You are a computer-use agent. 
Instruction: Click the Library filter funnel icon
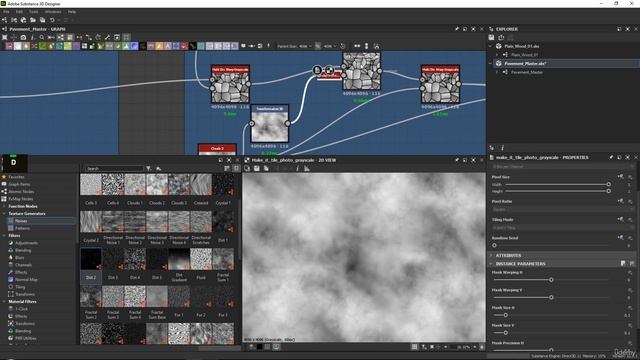pos(149,168)
